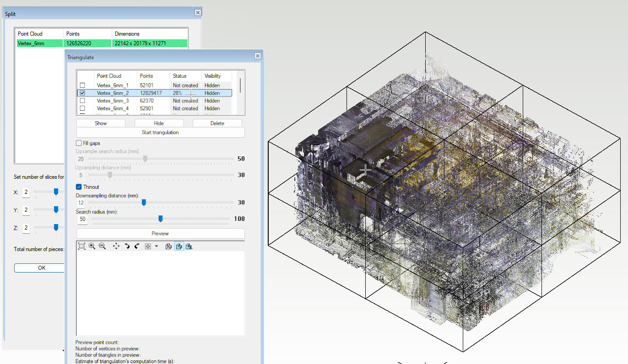Click the Downsampling distance value field
628x364 pixels.
click(x=81, y=203)
